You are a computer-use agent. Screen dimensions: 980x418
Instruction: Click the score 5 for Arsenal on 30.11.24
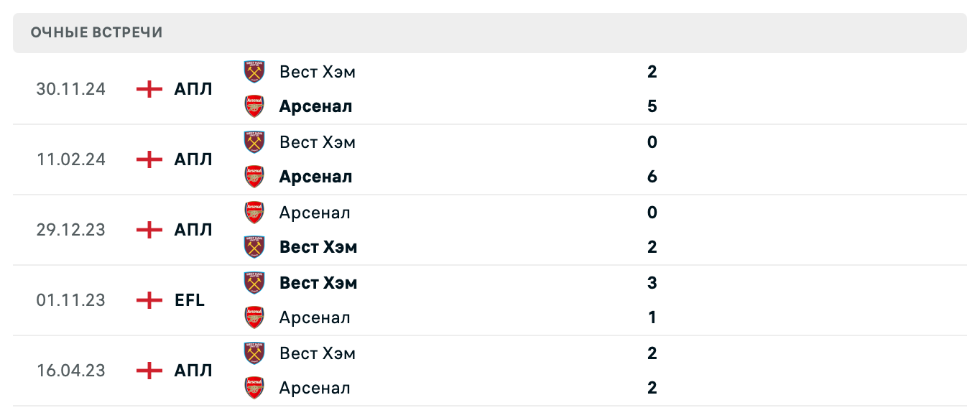pyautogui.click(x=651, y=106)
